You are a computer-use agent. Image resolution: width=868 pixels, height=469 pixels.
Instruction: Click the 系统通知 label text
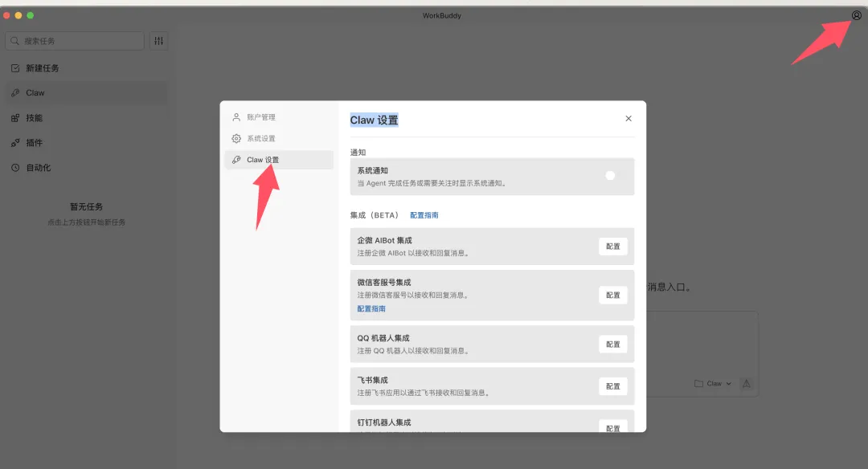(373, 170)
